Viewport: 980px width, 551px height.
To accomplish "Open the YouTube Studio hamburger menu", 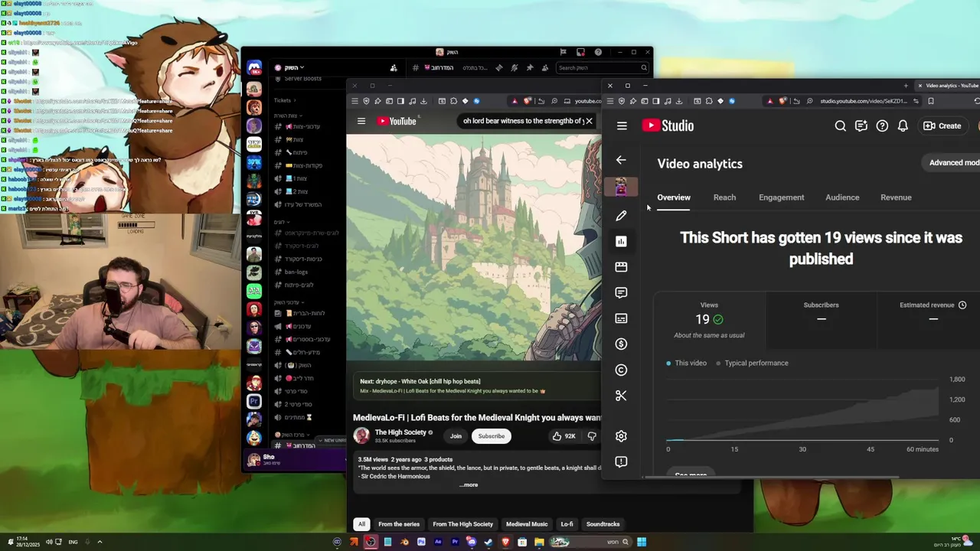I will tap(622, 126).
